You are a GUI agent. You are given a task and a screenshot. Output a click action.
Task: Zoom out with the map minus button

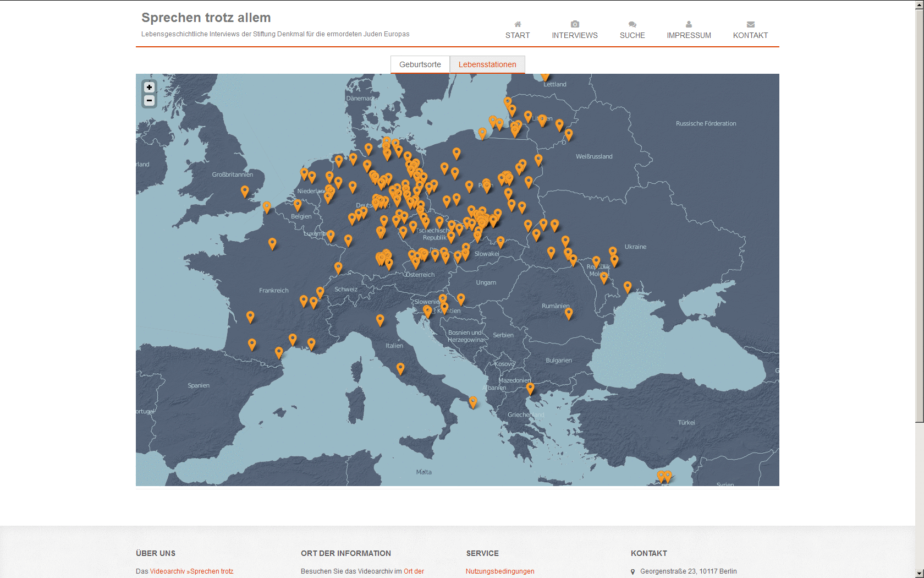[x=149, y=100]
